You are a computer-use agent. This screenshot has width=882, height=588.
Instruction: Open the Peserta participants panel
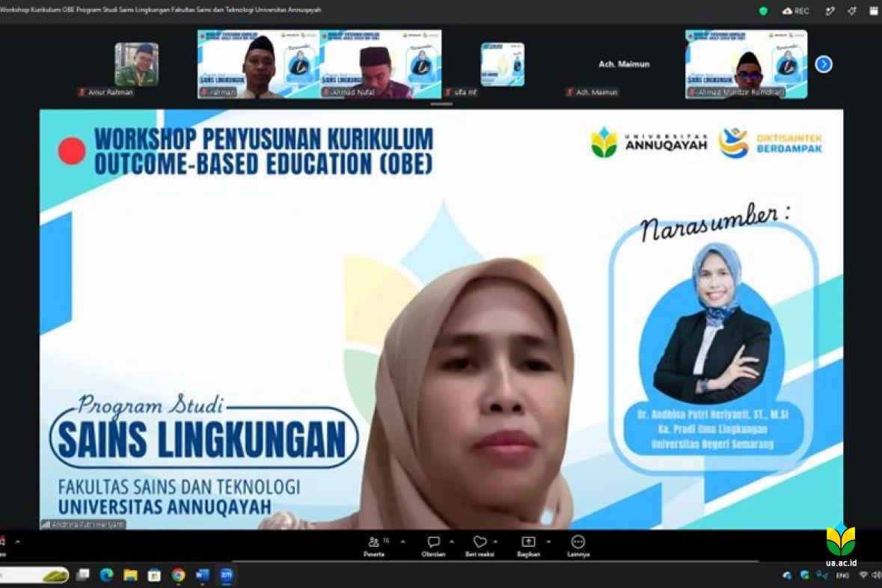point(374,546)
